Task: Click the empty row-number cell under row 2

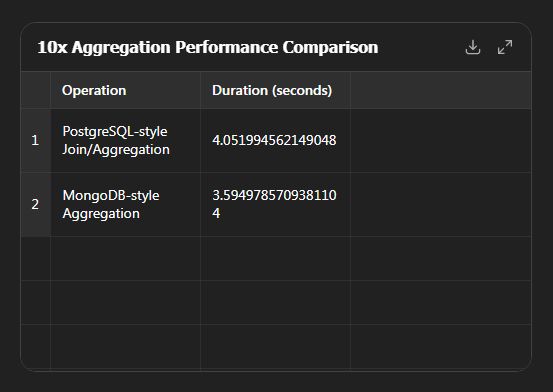Action: tap(36, 259)
